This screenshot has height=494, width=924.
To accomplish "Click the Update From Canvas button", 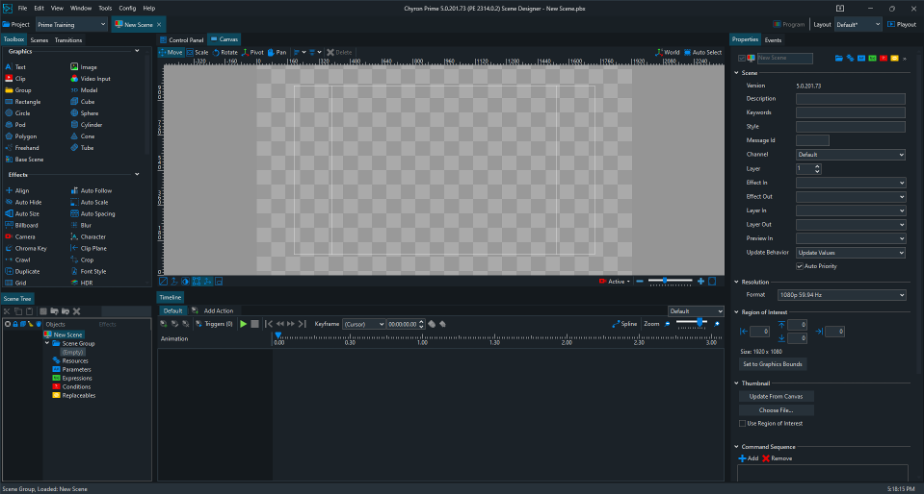I will tap(775, 396).
